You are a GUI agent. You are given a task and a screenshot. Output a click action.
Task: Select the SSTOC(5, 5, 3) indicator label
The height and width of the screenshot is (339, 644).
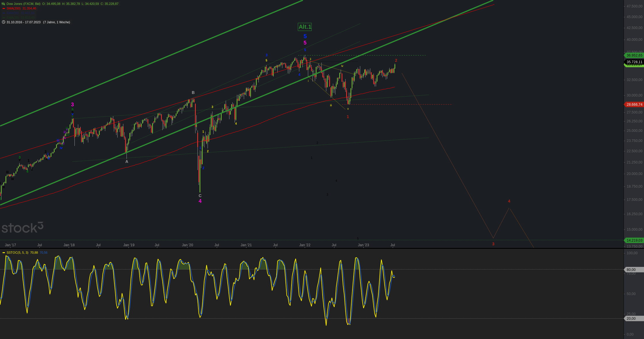click(18, 253)
